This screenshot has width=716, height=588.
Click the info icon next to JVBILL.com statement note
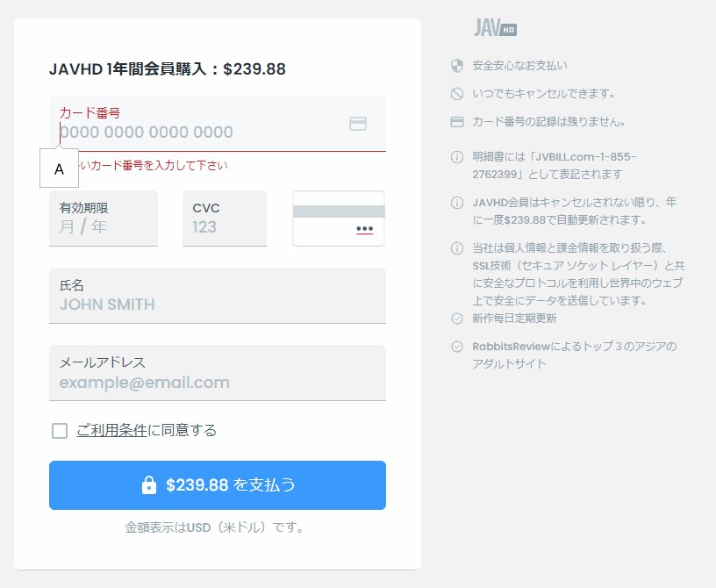click(x=456, y=158)
